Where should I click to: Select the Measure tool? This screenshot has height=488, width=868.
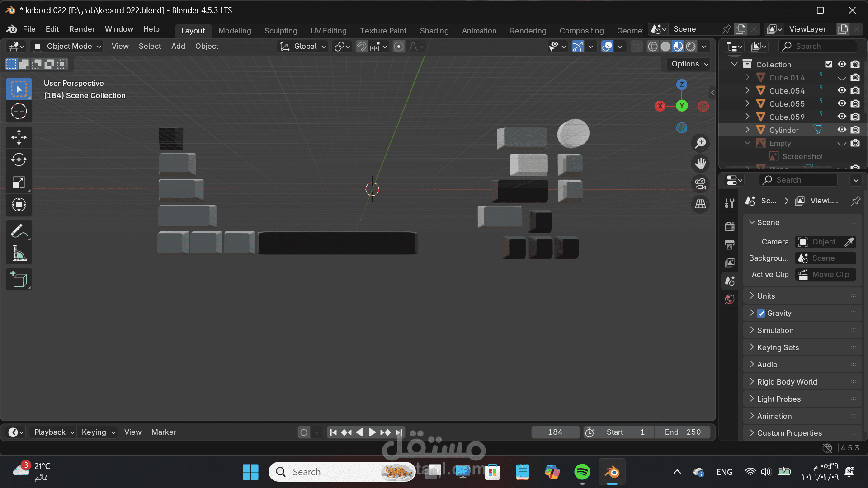19,254
